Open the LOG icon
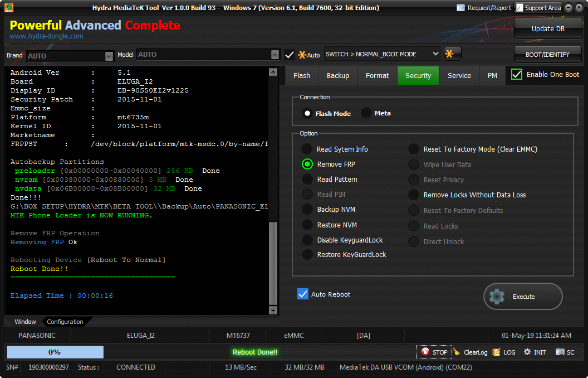The image size is (588, 378). click(496, 352)
